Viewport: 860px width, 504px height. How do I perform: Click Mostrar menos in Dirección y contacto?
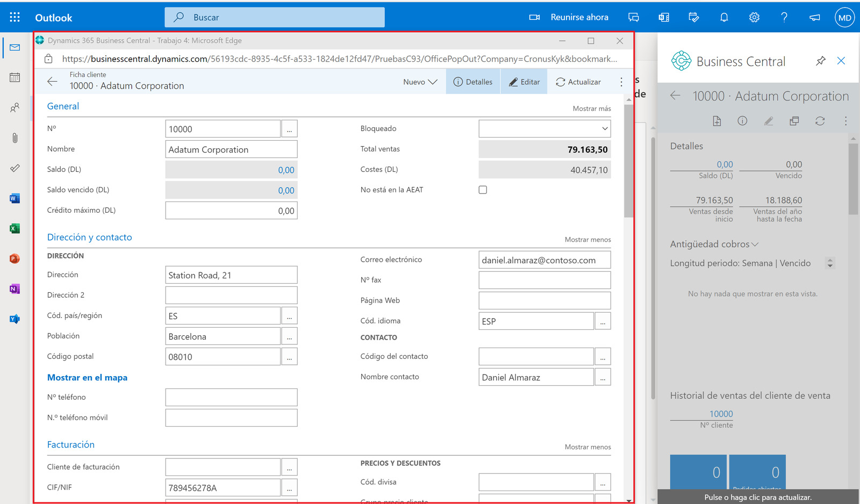click(587, 240)
